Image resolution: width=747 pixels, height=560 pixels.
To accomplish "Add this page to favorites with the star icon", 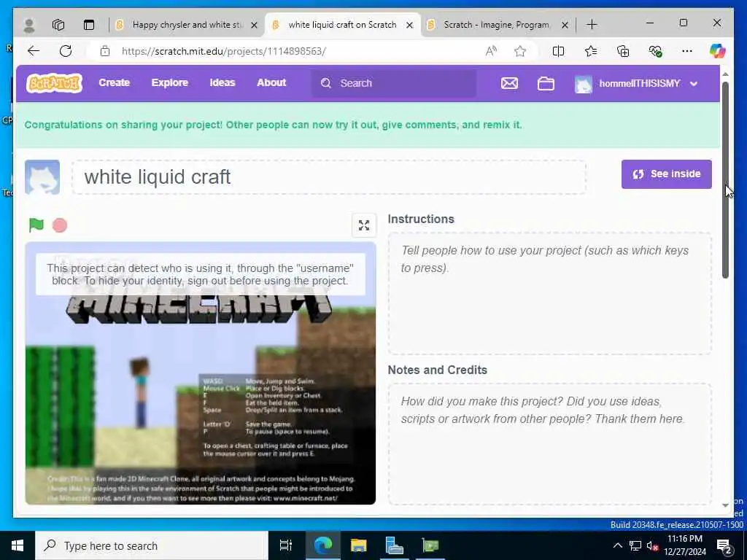I will [x=520, y=51].
